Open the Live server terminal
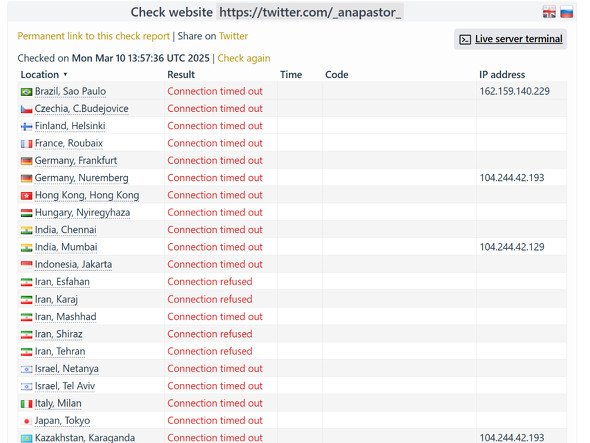Image resolution: width=590 pixels, height=443 pixels. click(x=519, y=39)
